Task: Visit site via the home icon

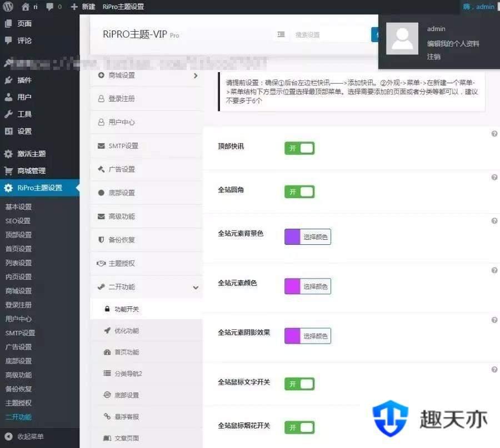Action: [26, 6]
